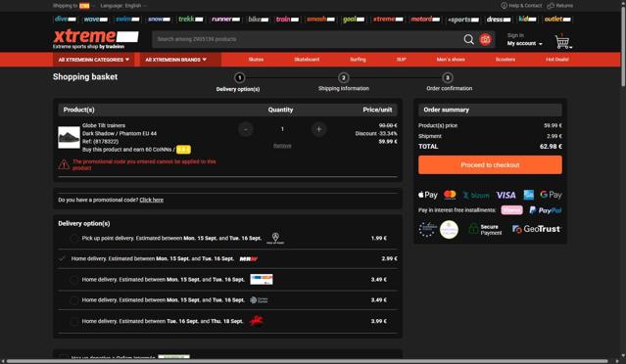Screen dimensions: 626x364
Task: Click the horizontal page scrollbar
Action: tap(308, 361)
